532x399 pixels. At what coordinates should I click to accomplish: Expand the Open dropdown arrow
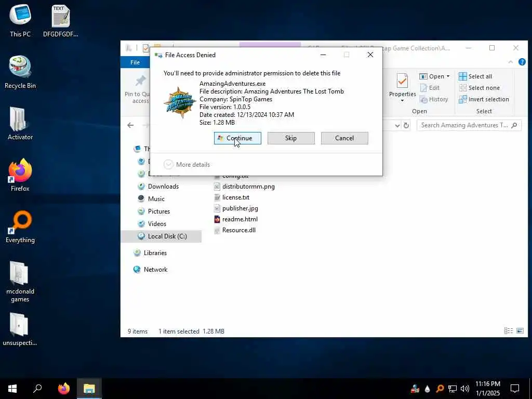pos(448,76)
